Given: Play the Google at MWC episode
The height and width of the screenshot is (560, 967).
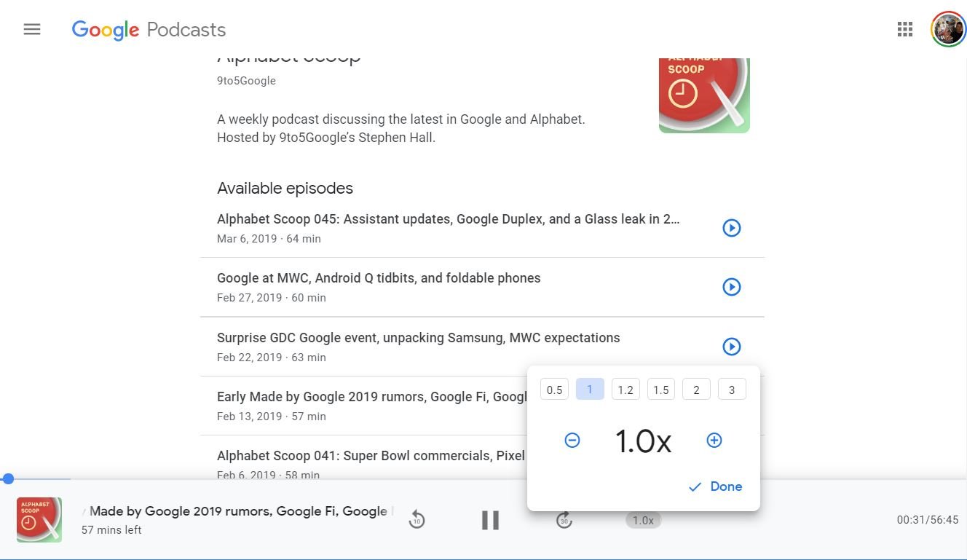Looking at the screenshot, I should click(731, 287).
